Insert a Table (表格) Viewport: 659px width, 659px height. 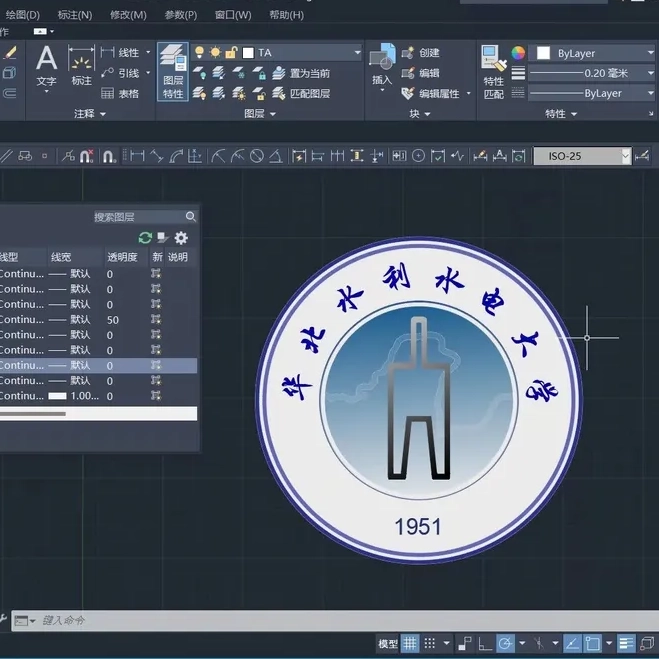(x=120, y=93)
